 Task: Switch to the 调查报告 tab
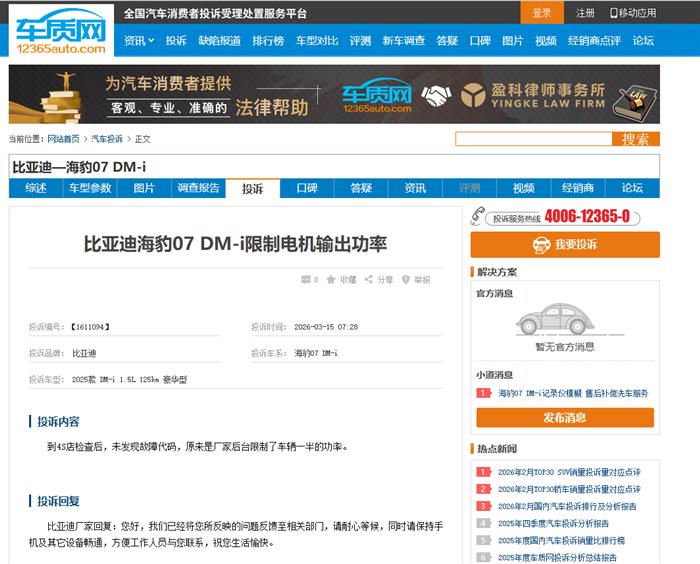198,188
